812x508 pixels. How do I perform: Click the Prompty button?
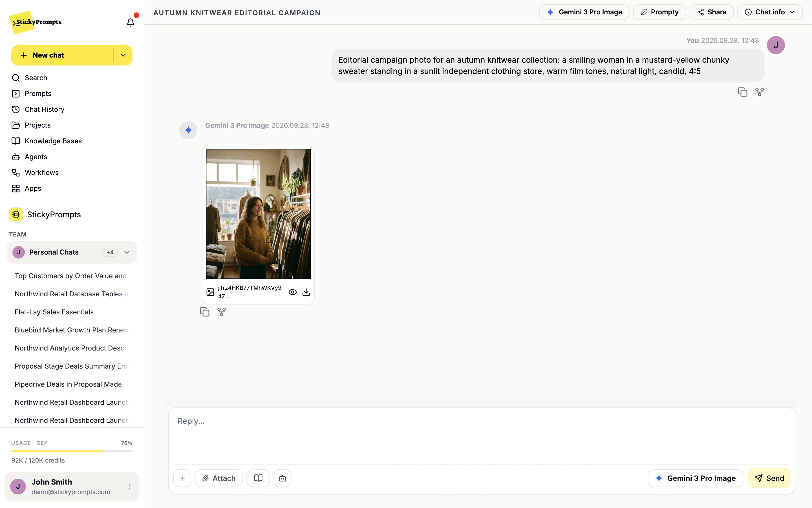pyautogui.click(x=659, y=12)
